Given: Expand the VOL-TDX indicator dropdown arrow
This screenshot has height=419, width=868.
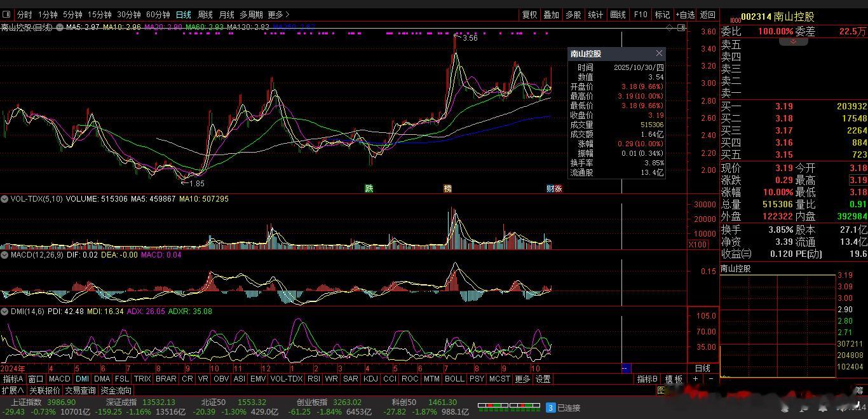Looking at the screenshot, I should (4, 199).
